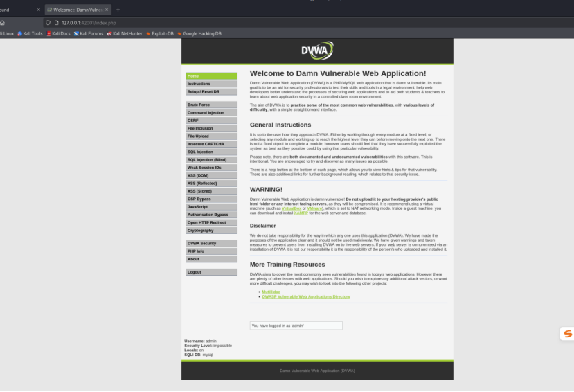
Task: Click the Username: admin text
Action: [x=200, y=341]
